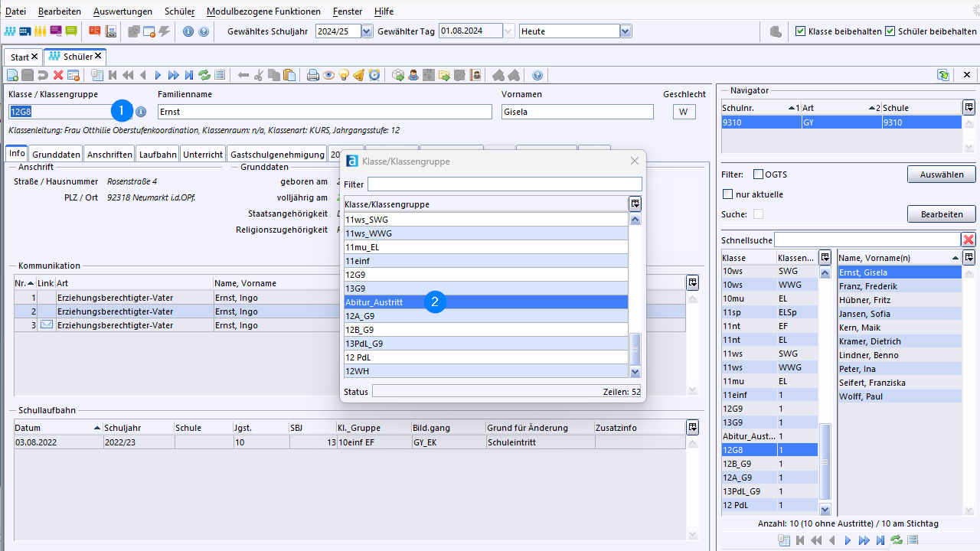Screen dimensions: 980x551
Task: Jump to first record in student toolbar
Action: pyautogui.click(x=113, y=75)
